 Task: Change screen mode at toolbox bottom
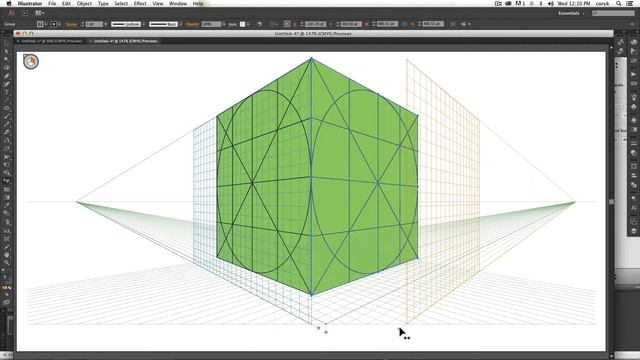pyautogui.click(x=6, y=302)
